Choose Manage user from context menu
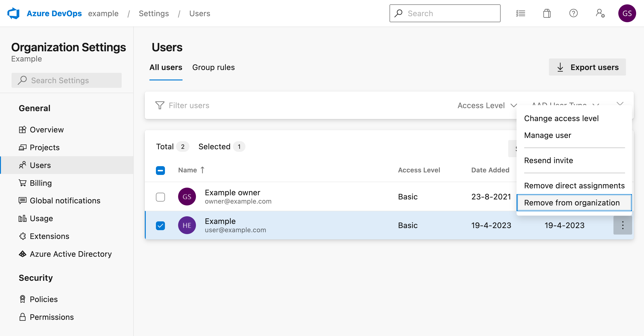This screenshot has width=644, height=336. (574, 135)
